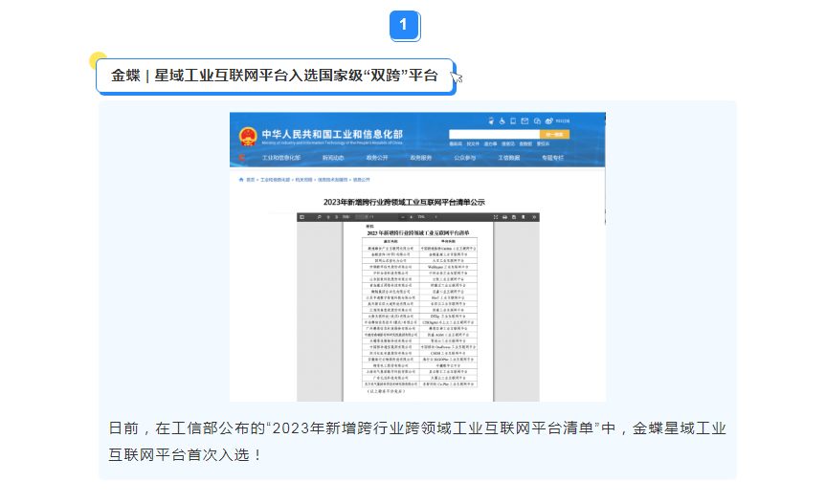Click the RSS订阅 link in header
The width and height of the screenshot is (826, 504).
tap(563, 121)
